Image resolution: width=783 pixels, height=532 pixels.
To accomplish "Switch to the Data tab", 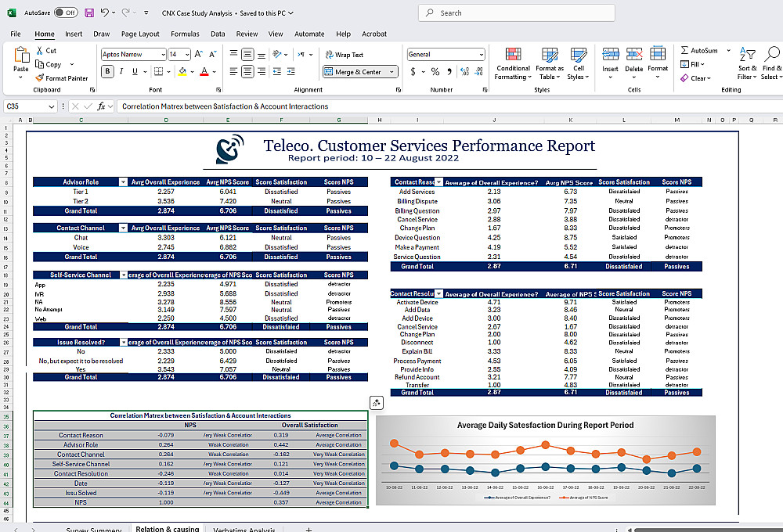I will click(218, 34).
